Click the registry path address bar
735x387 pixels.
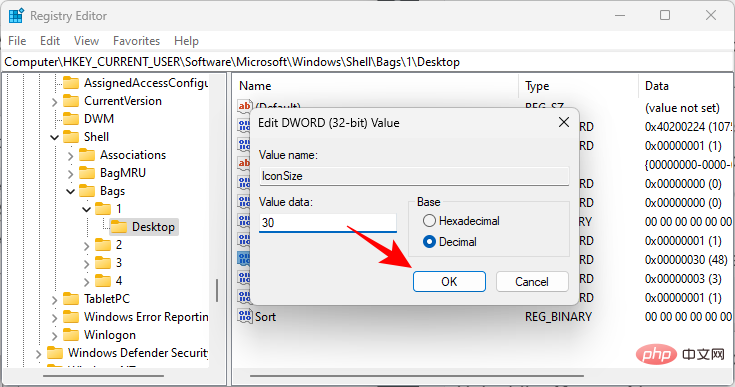tap(368, 62)
